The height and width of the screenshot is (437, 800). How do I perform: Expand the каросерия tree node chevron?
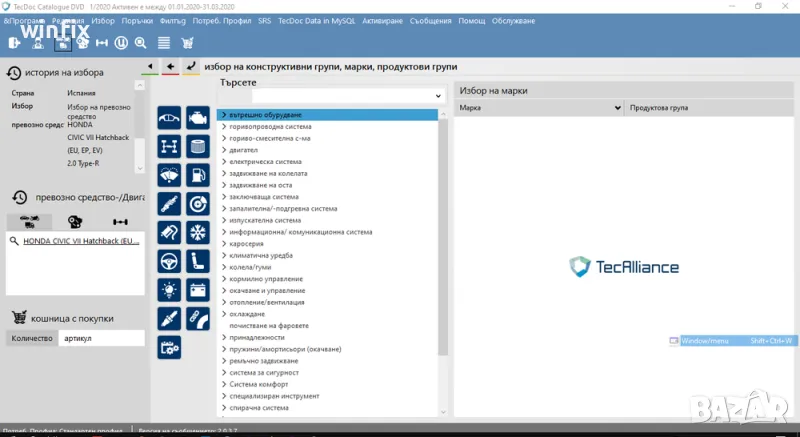[224, 244]
